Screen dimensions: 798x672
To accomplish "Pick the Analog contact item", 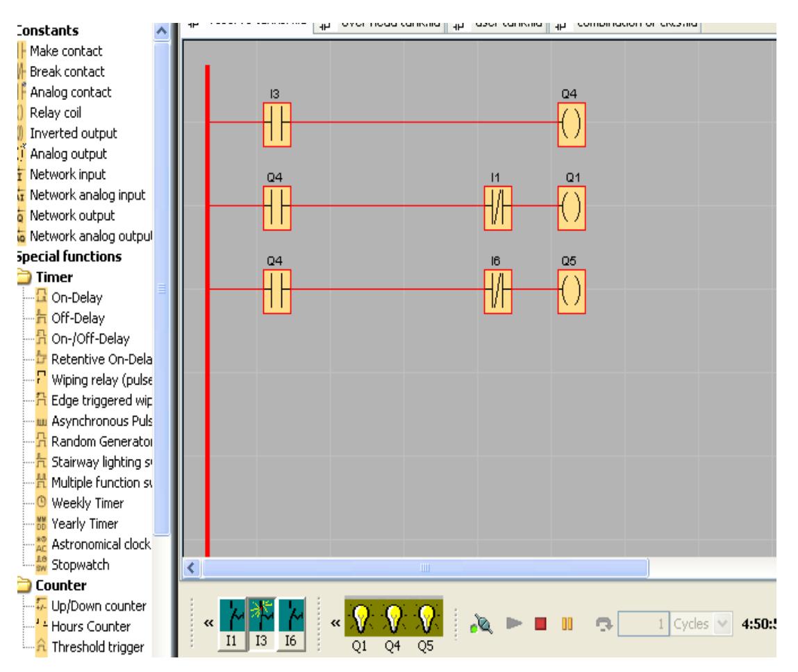I will coord(65,92).
